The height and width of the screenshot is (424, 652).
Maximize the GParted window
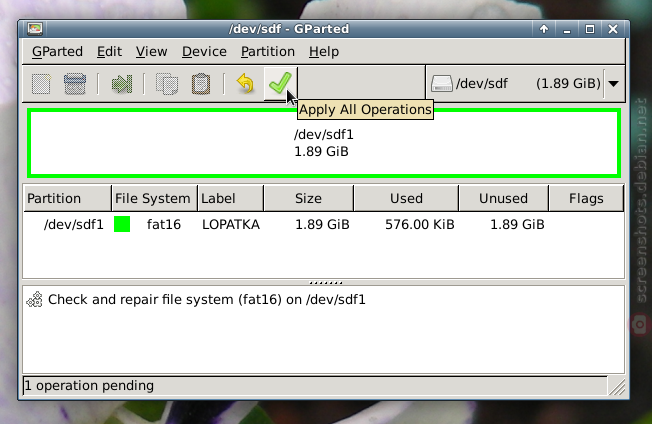coord(590,29)
